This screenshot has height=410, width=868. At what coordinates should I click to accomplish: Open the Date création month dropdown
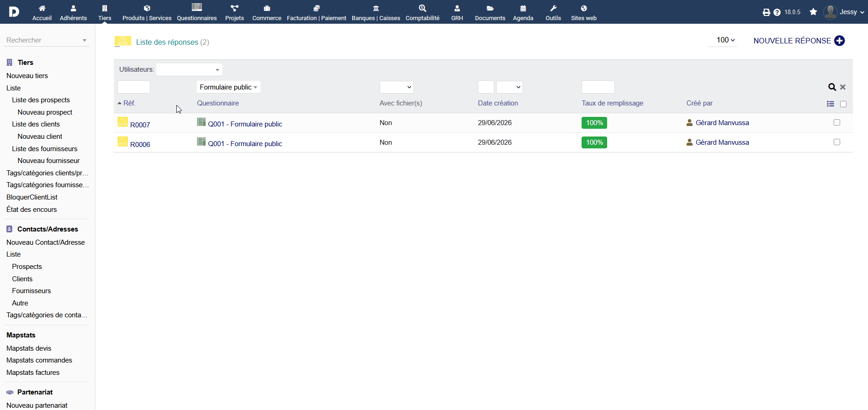[509, 87]
